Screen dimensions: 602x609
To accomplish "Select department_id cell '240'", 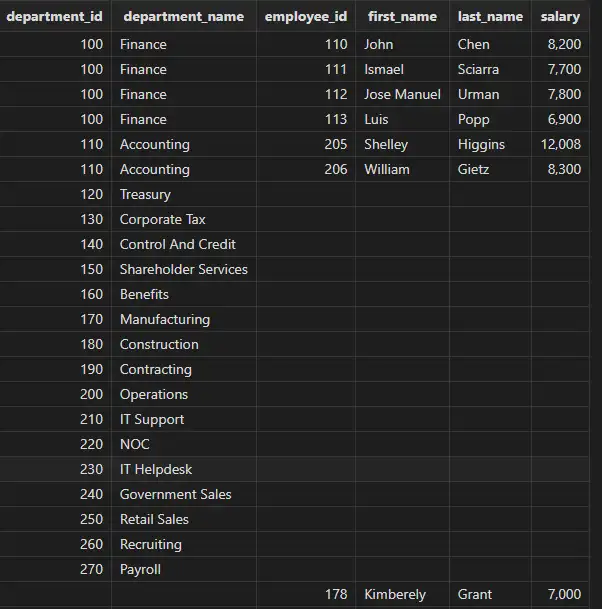I will point(55,494).
